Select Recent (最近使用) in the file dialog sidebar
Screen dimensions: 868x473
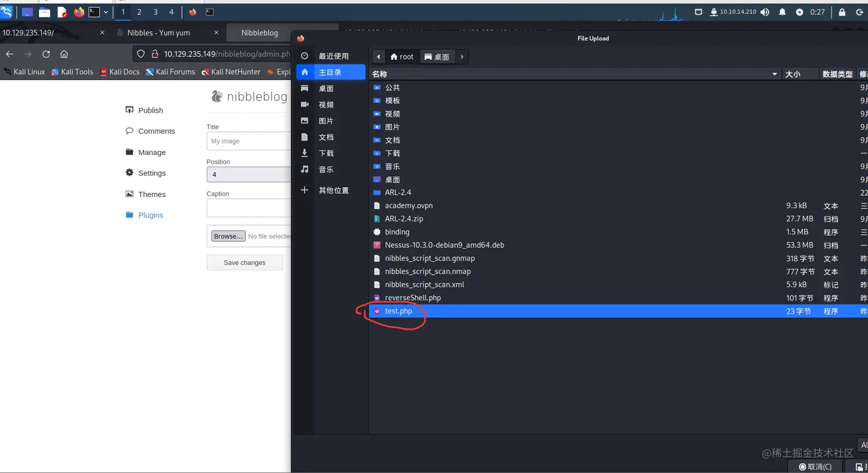click(331, 56)
